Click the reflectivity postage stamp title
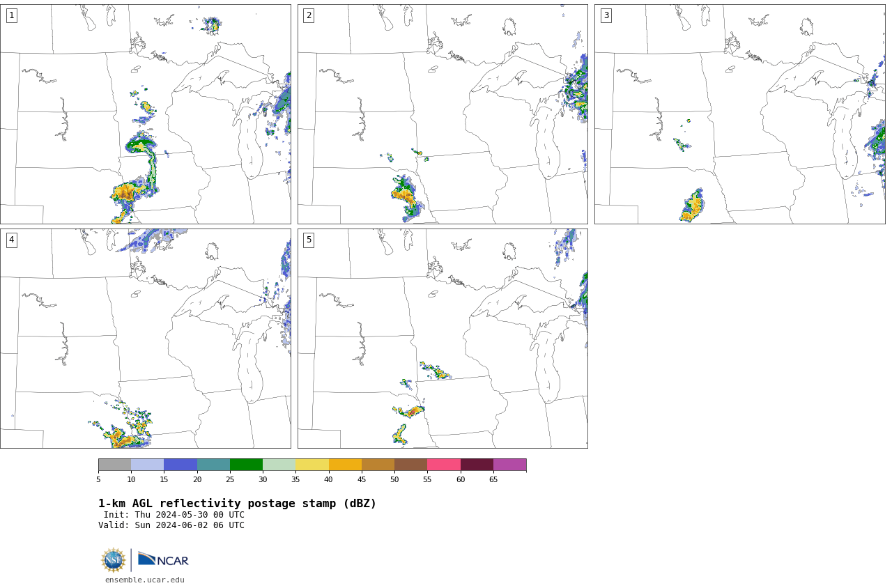 [x=237, y=504]
